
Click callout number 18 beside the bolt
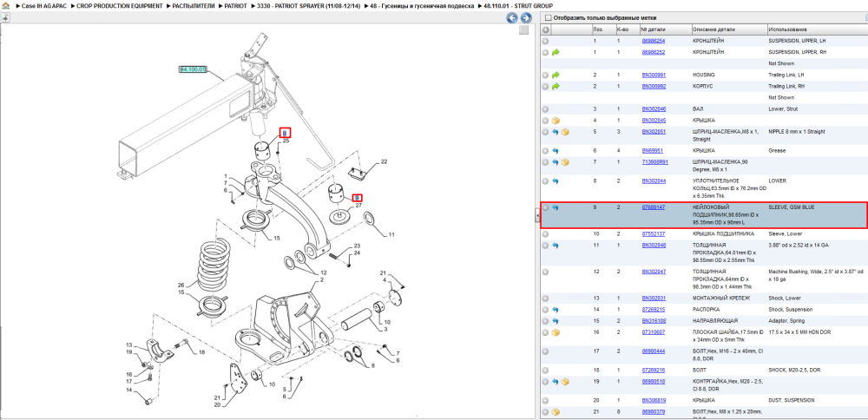point(201,352)
